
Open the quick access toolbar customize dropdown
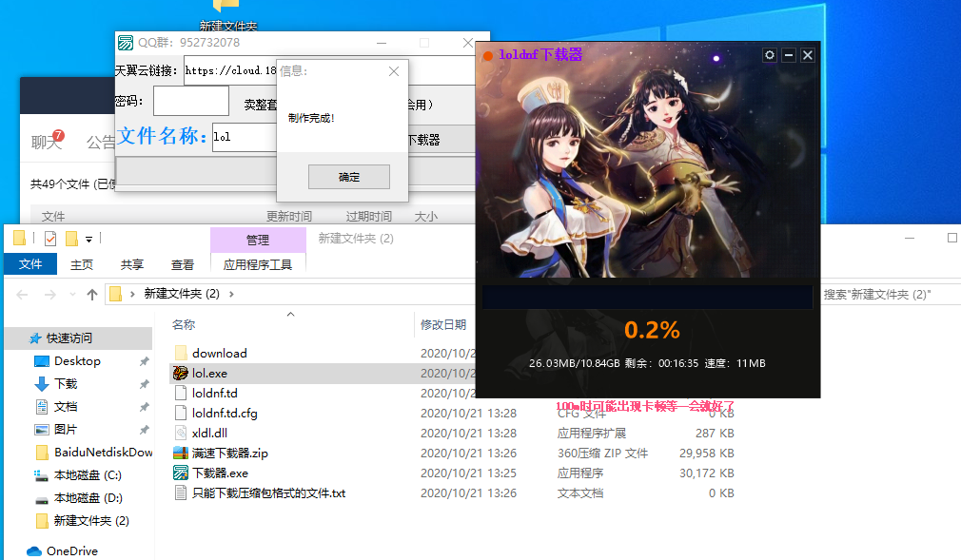click(88, 239)
